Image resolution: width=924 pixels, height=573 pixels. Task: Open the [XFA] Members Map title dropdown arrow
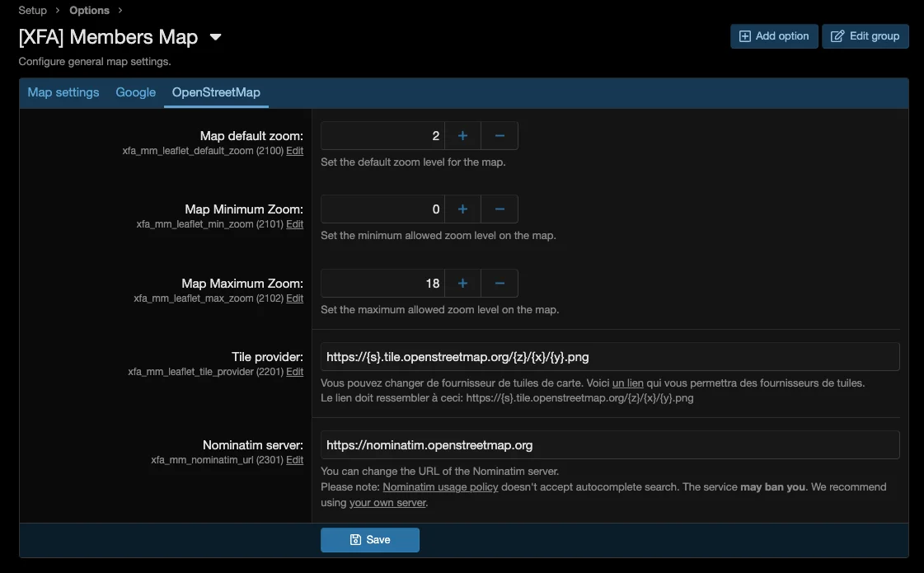click(x=216, y=37)
